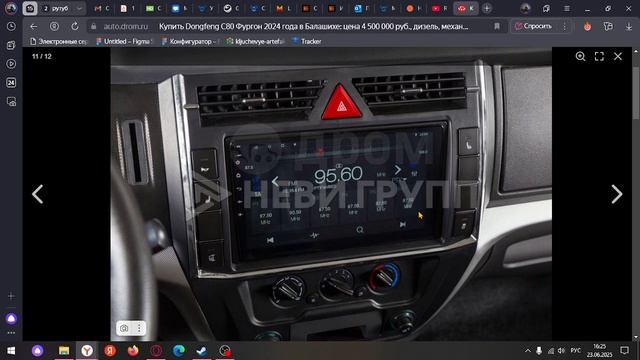The height and width of the screenshot is (360, 640).
Task: Take a screenshot with the camera icon on the photo
Action: tap(124, 328)
